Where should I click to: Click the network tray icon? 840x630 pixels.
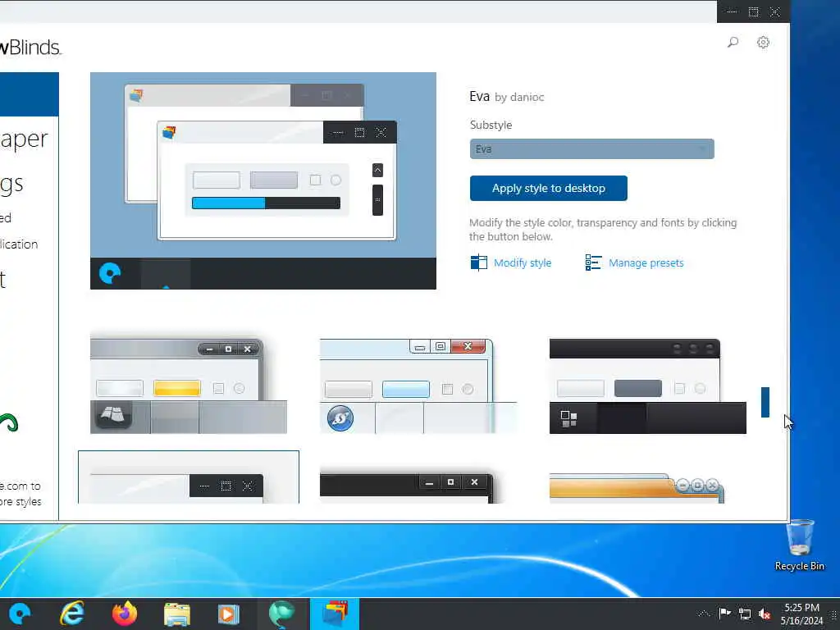click(x=745, y=614)
